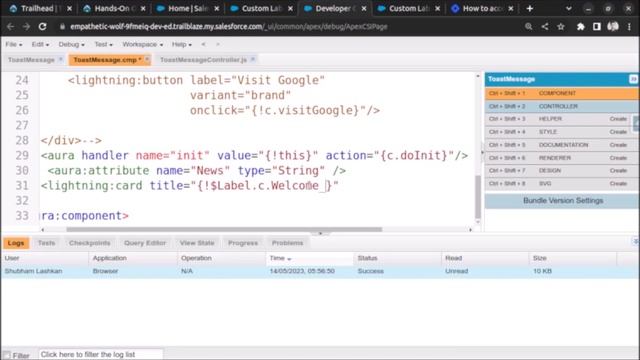640x360 pixels.
Task: Close the How to access browser tab
Action: pyautogui.click(x=511, y=8)
